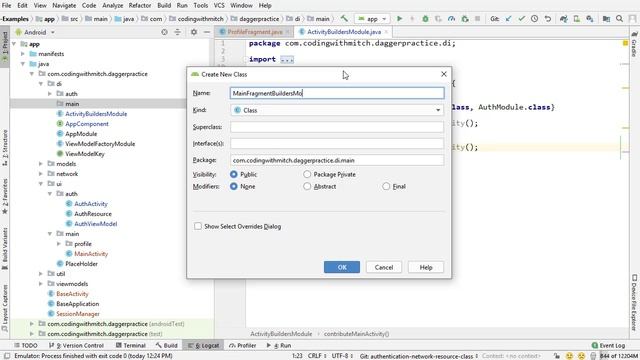Expand the profile package

59,244
